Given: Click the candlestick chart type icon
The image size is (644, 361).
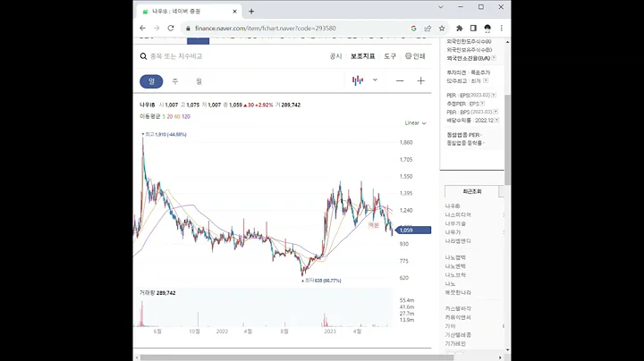Looking at the screenshot, I should [x=358, y=80].
